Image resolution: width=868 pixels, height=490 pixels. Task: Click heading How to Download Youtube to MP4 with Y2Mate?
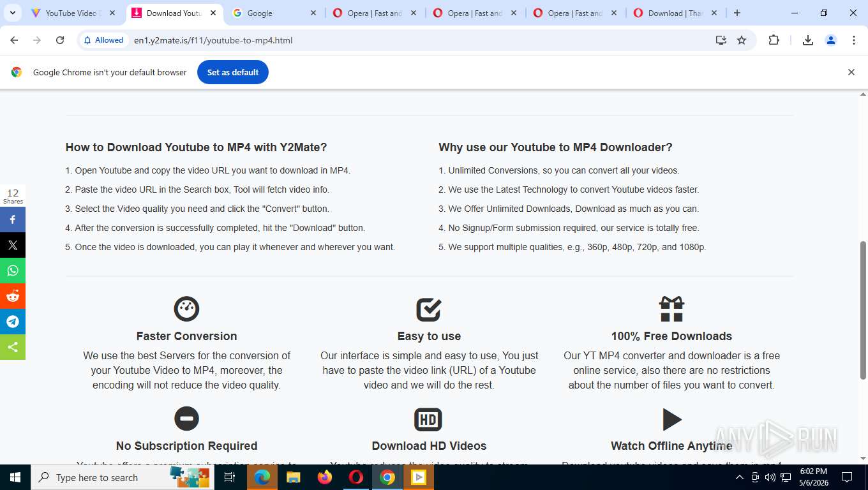(196, 147)
